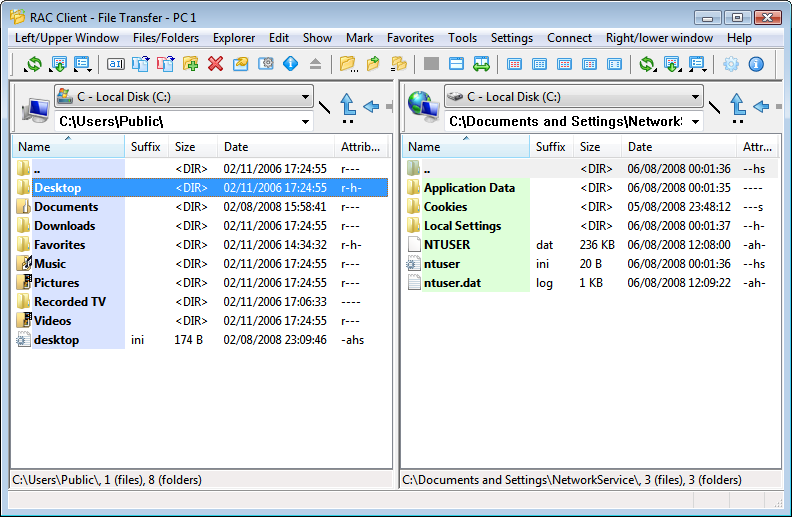Open the right-side list view window icon
Viewport: 792px width, 517px height.
point(698,64)
